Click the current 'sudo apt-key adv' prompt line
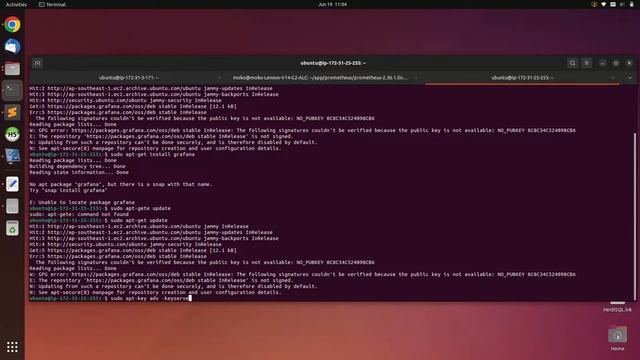The image size is (640, 360). coord(110,298)
